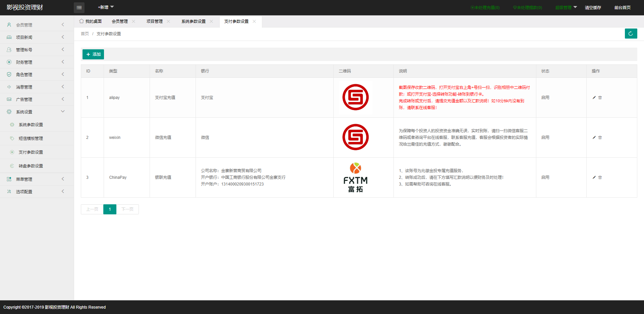Image resolution: width=644 pixels, height=314 pixels.
Task: Open 消息管理 from the sidebar
Action: pyautogui.click(x=24, y=87)
